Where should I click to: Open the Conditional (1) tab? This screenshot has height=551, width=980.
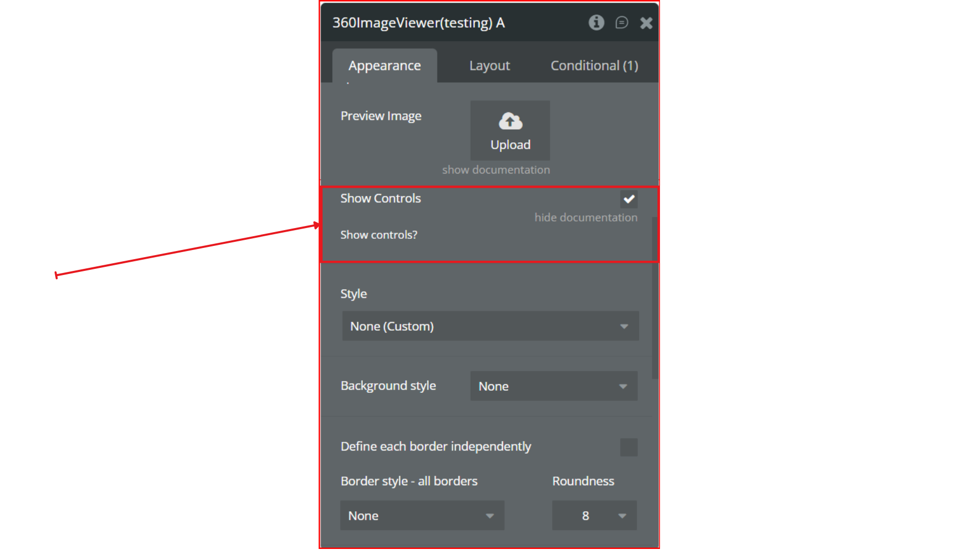click(594, 66)
